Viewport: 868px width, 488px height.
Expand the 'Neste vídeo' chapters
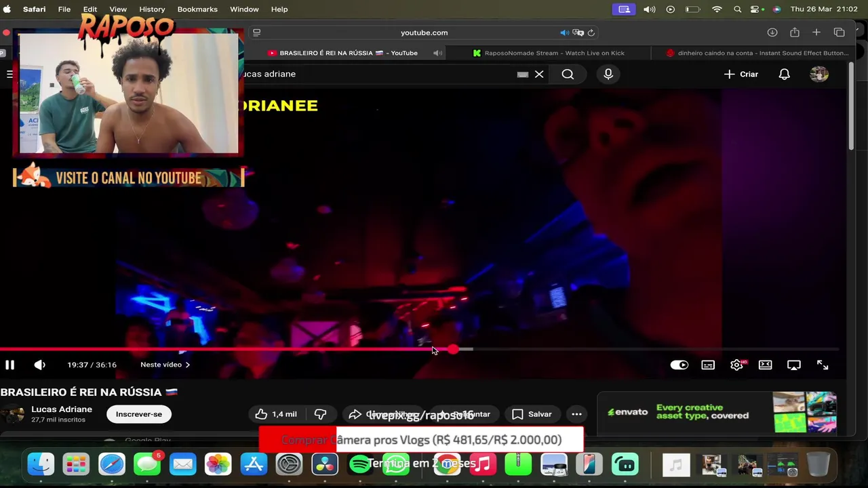[x=165, y=365]
